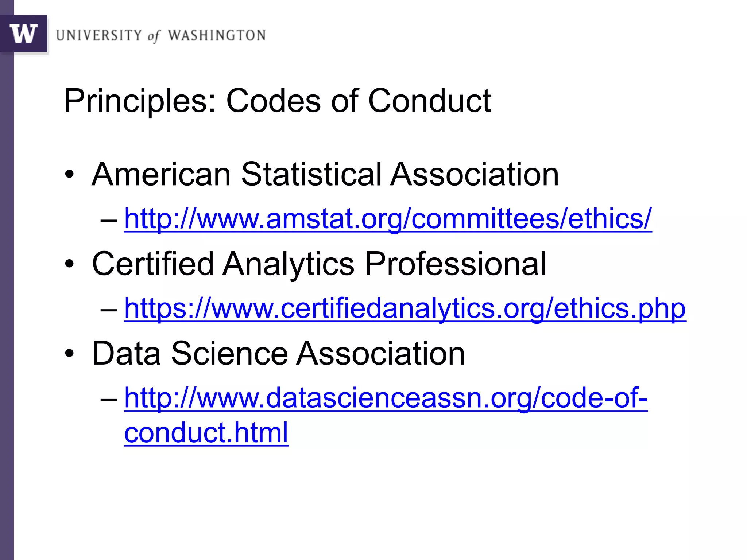Click the purple vertical stripe on left edge
Screen dimensions: 747x560
pyautogui.click(x=7, y=292)
